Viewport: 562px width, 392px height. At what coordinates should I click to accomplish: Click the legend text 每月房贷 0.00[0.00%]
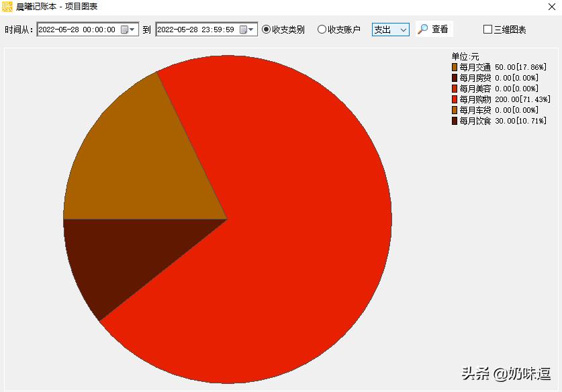(499, 78)
